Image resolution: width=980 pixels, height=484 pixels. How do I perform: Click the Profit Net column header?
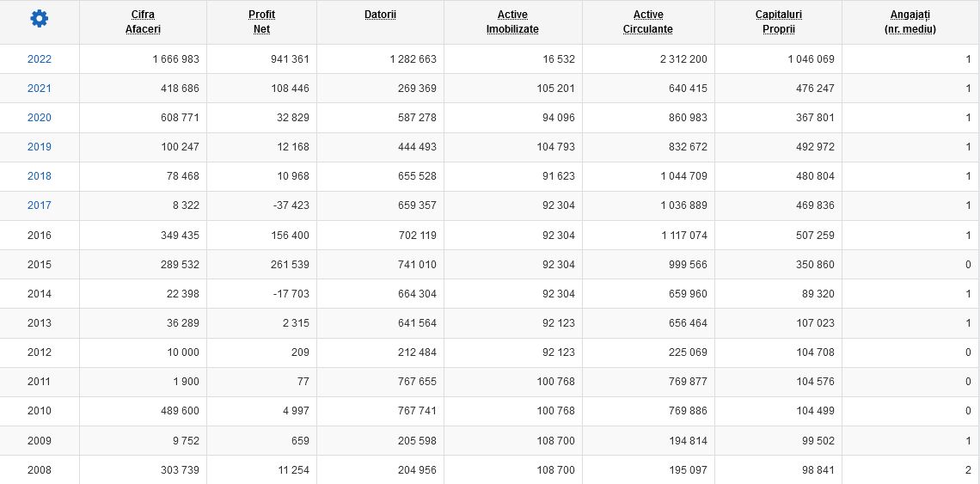(x=261, y=21)
